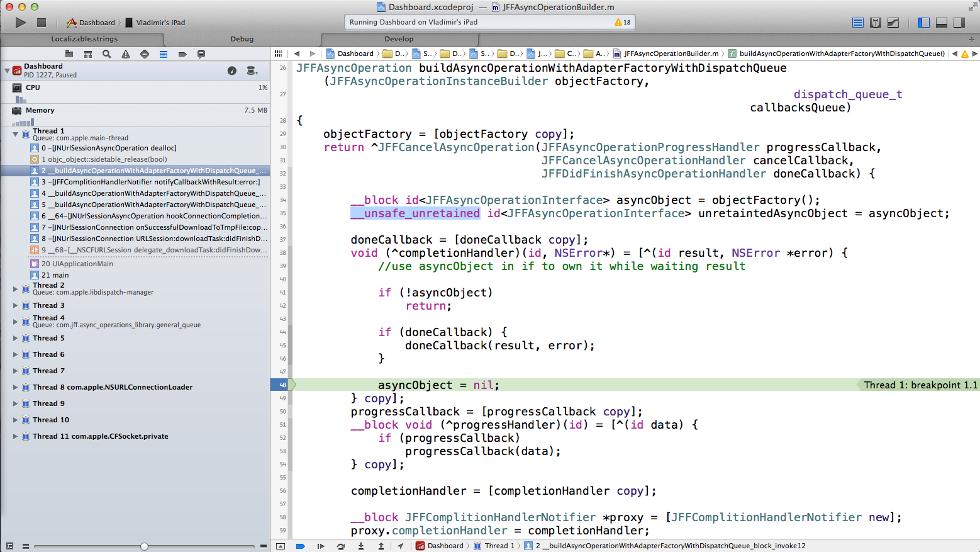Collapse the Dashboard process disclosure triangle
This screenshot has width=980, height=552.
[x=7, y=70]
